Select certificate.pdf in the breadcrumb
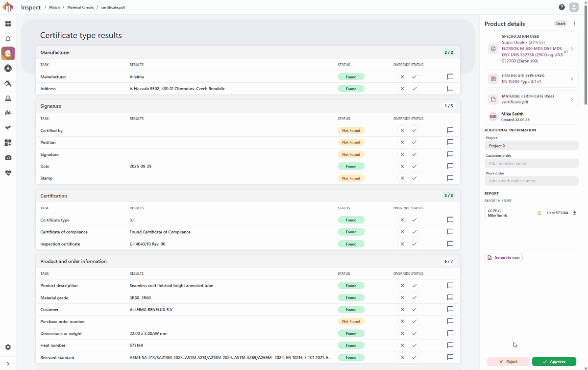 click(113, 7)
